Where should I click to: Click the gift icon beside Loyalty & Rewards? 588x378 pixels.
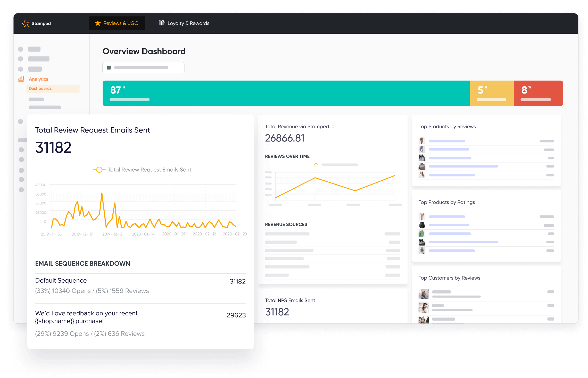(161, 23)
